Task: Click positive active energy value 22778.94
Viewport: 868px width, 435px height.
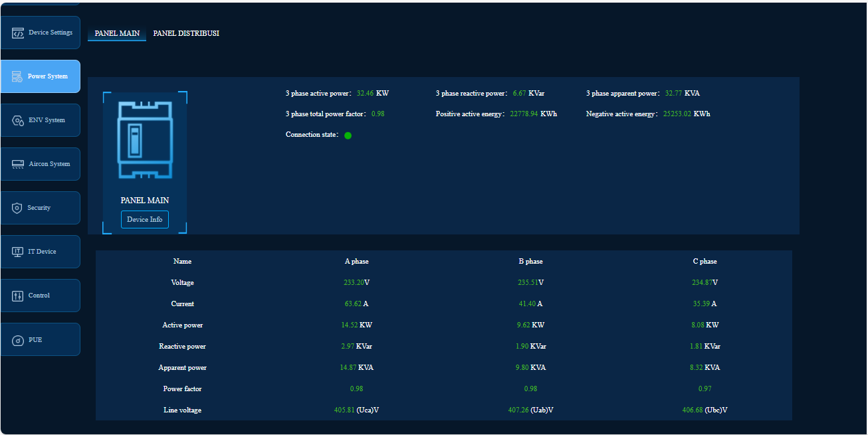Action: pos(524,114)
